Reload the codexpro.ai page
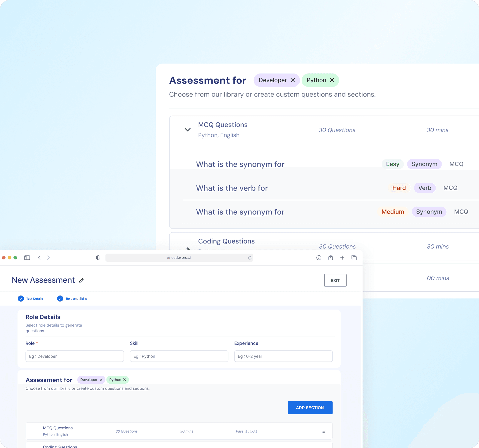 [250, 258]
